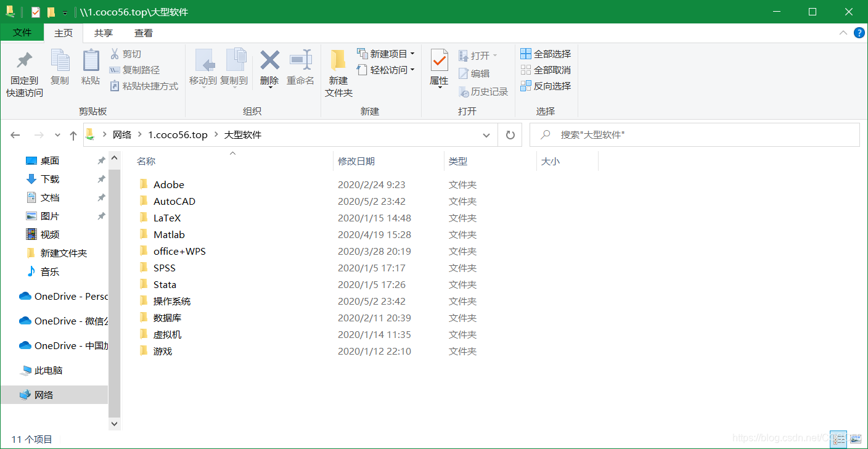Viewport: 868px width, 449px height.
Task: Click the Rename (重命名) icon
Action: click(300, 60)
